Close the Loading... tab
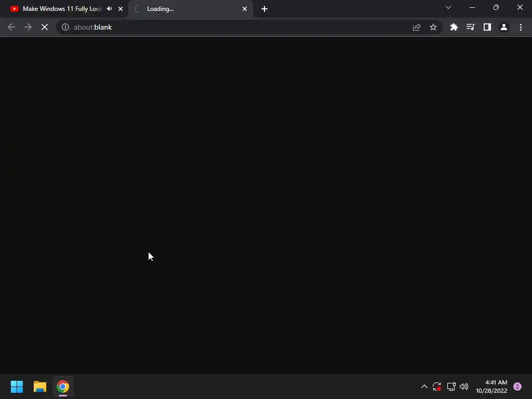Viewport: 532px width, 399px height. 245,9
